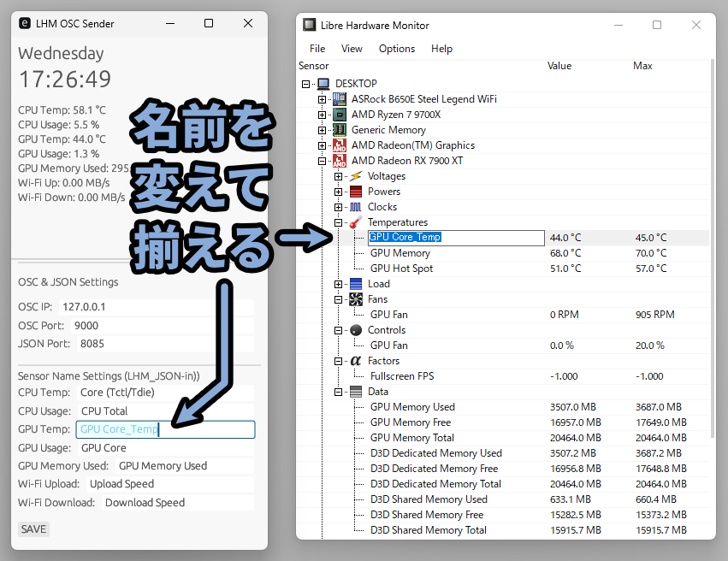Expand the ASRock B650E Steel Legend node
The image size is (728, 561).
tap(322, 99)
